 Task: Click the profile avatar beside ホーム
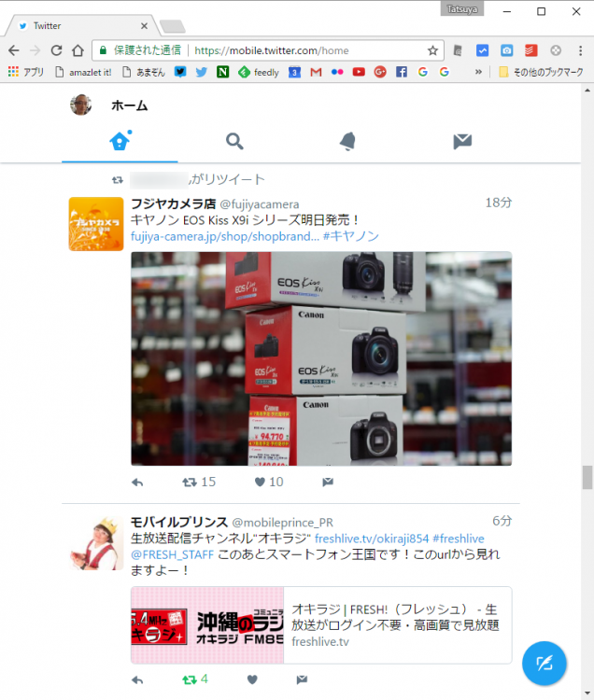pyautogui.click(x=81, y=105)
